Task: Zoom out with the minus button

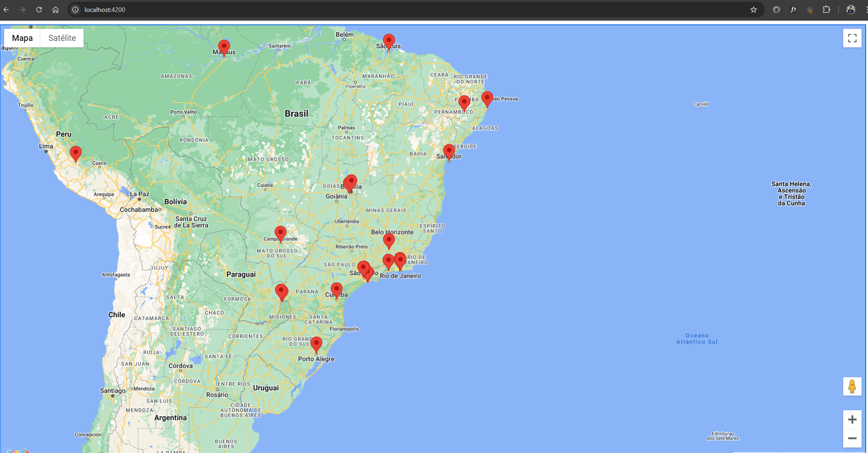Action: tap(852, 438)
